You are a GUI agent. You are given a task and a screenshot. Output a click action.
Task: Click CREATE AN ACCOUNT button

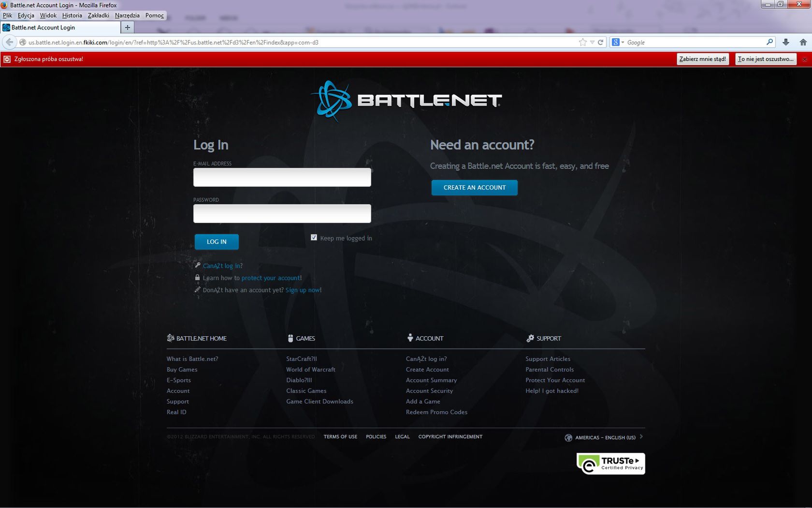tap(475, 188)
